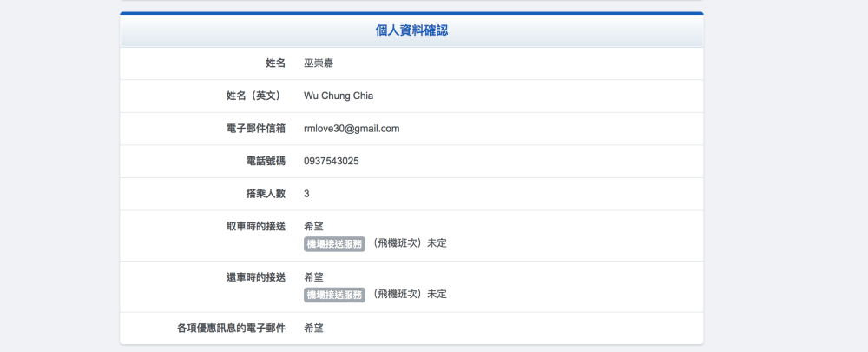The width and height of the screenshot is (868, 352).
Task: Click the 機場接送服務 badge under 取車時的接送
Action: 334,244
